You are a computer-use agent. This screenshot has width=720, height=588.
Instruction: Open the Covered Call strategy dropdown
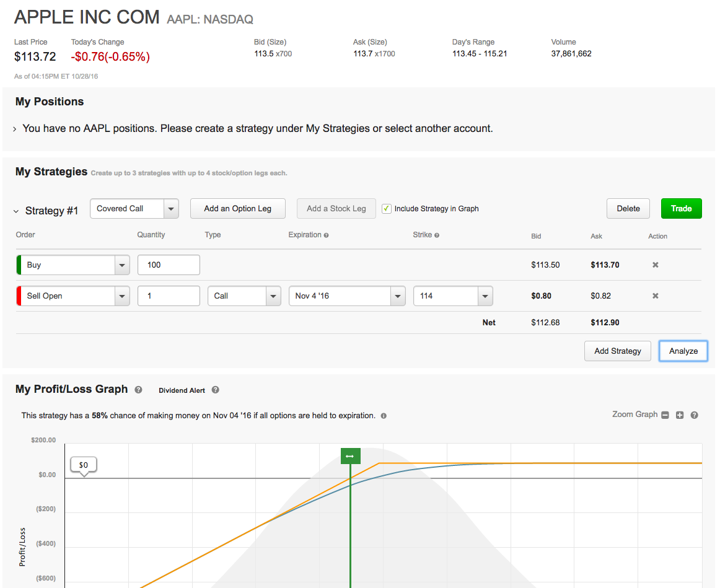171,209
